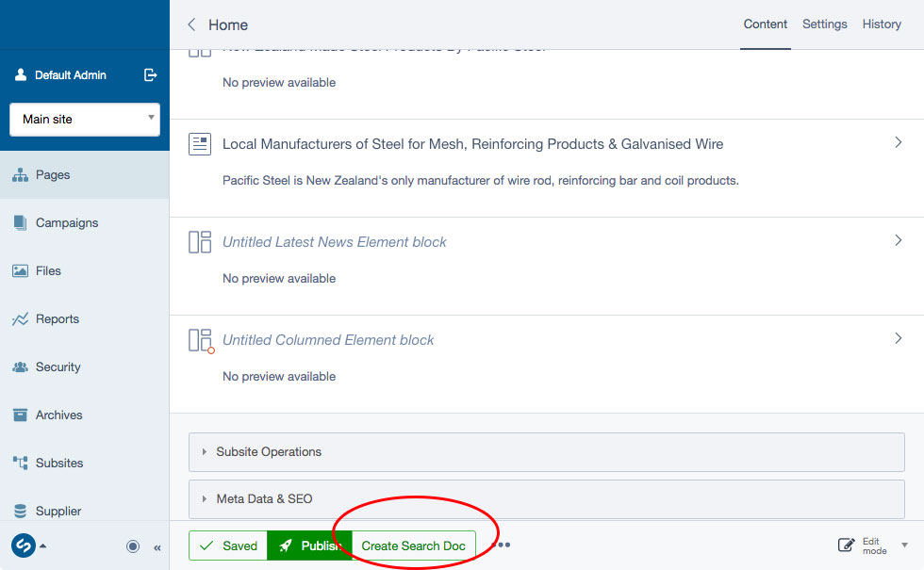Open the Archives section
The width and height of the screenshot is (924, 570).
point(84,415)
